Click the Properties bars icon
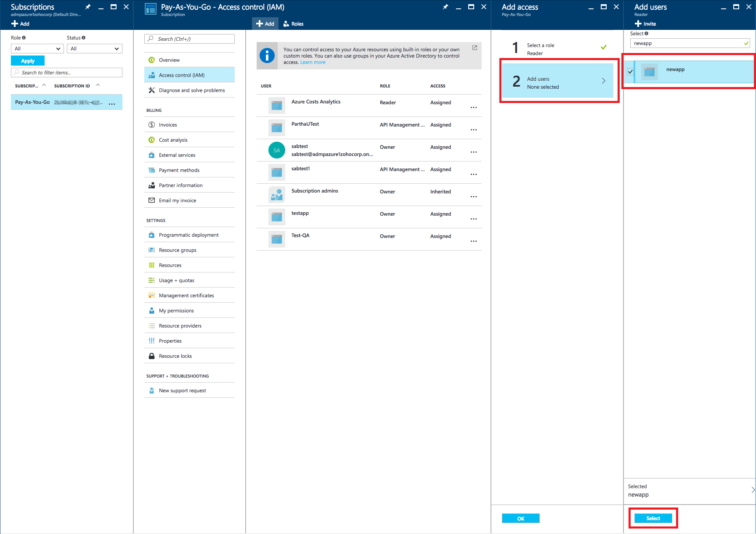 (x=151, y=341)
